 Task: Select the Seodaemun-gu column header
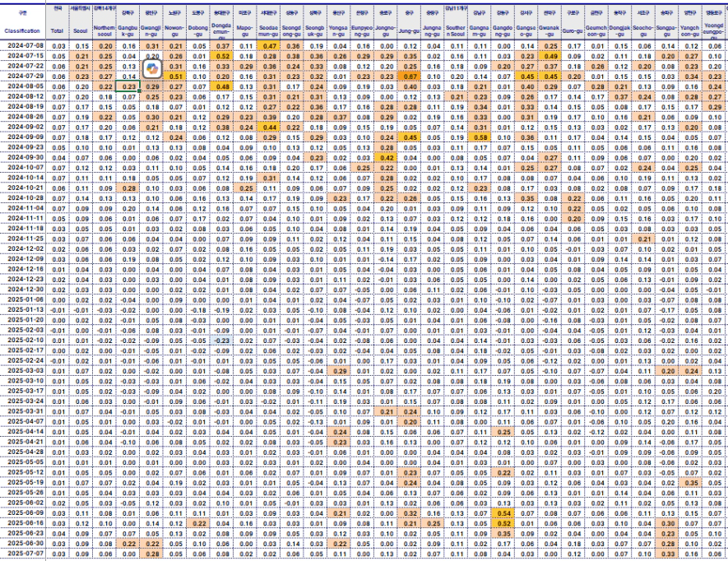tap(269, 31)
